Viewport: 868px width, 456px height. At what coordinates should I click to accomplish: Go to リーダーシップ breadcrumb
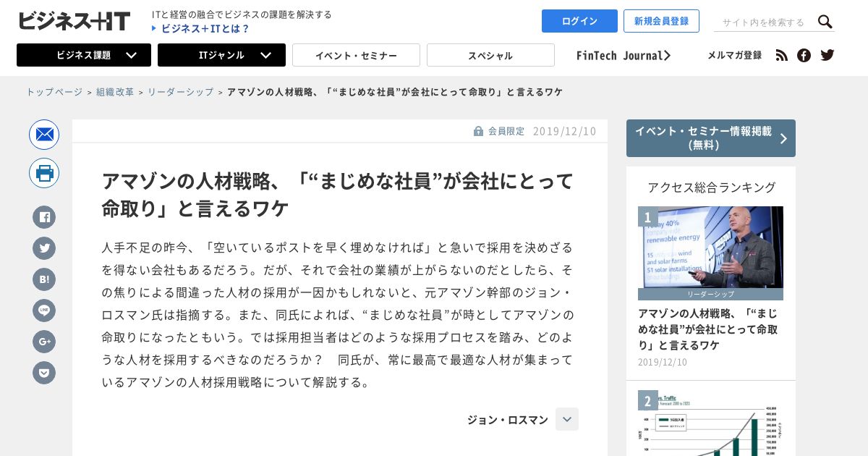point(181,92)
